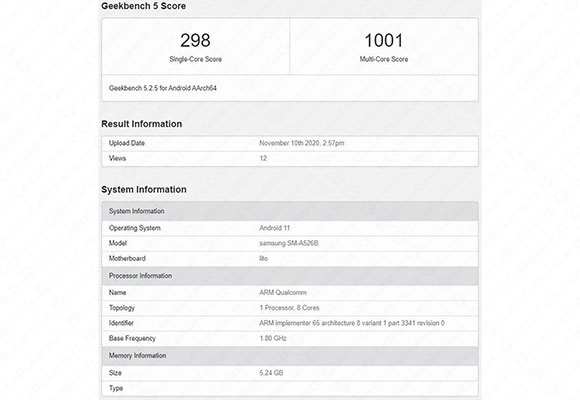Select the processor Name label
This screenshot has width=580, height=400.
(117, 293)
